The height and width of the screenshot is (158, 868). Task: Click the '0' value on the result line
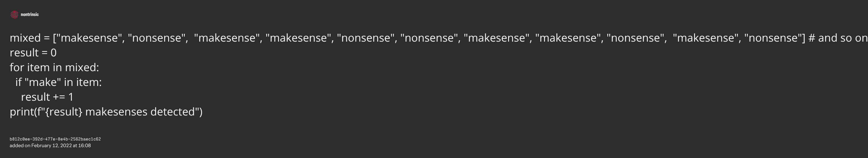pyautogui.click(x=53, y=53)
